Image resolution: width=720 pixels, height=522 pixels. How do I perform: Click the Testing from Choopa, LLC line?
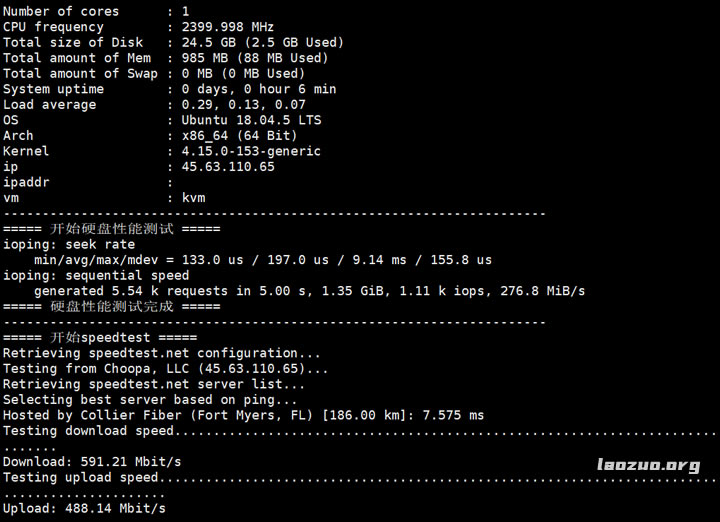(x=165, y=368)
